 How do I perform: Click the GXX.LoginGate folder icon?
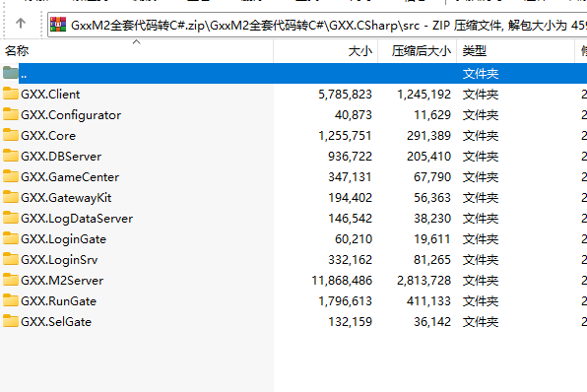11,238
